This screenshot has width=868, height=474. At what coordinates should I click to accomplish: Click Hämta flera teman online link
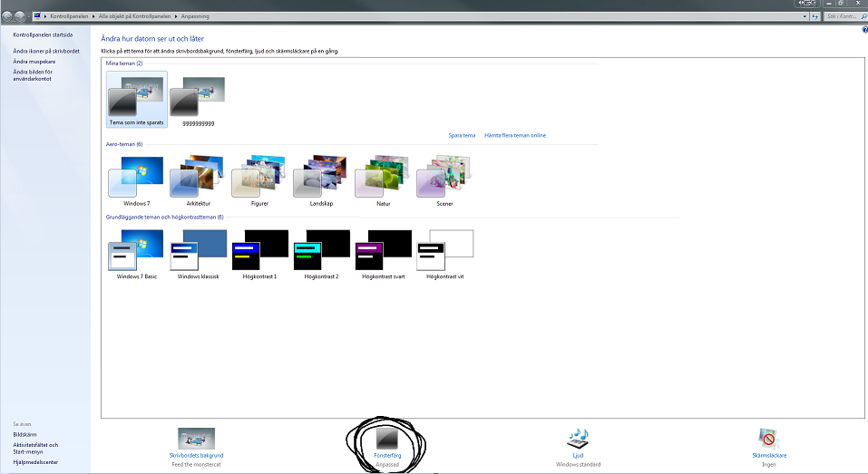(x=515, y=136)
